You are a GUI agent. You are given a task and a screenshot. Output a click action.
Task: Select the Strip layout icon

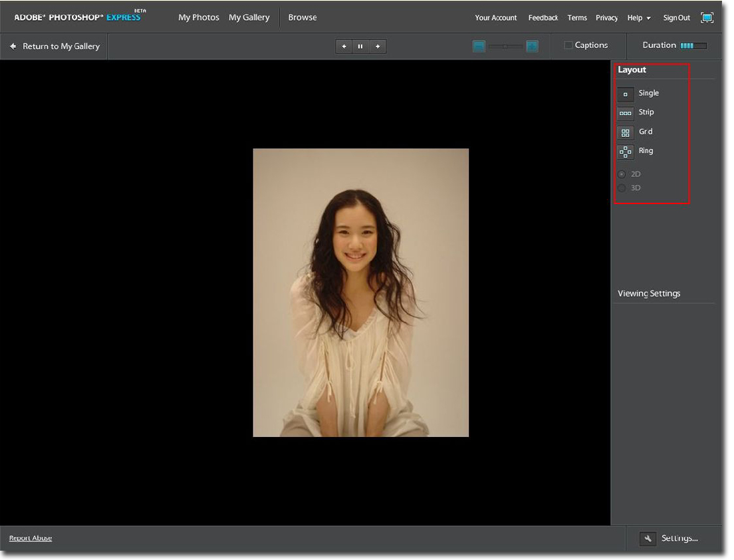626,113
